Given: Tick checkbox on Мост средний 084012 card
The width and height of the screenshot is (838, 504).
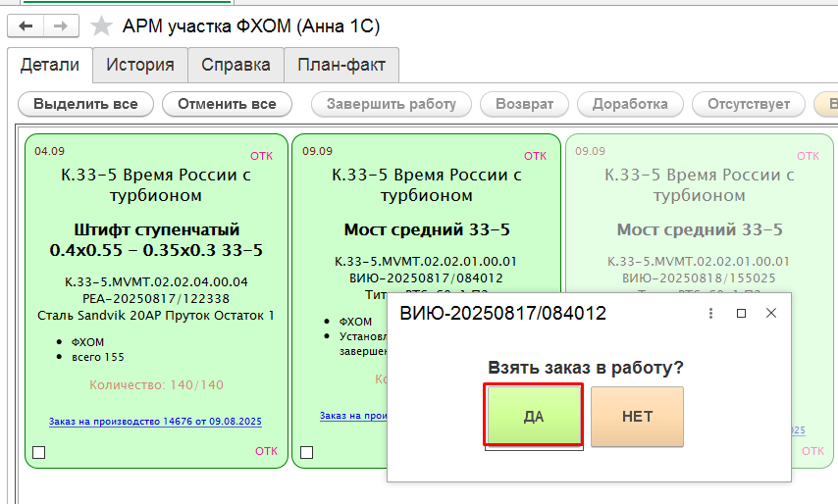Looking at the screenshot, I should pyautogui.click(x=306, y=453).
